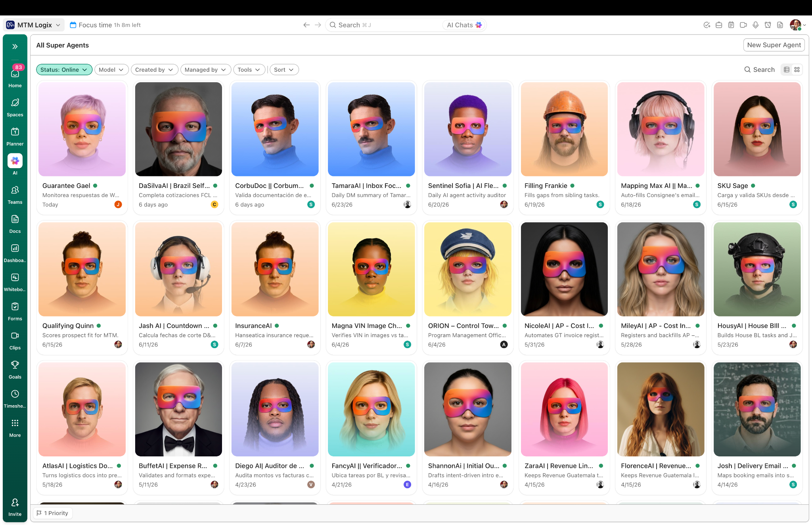Expand the Managed by dropdown
Screen dimensions: 812x525
(x=205, y=70)
